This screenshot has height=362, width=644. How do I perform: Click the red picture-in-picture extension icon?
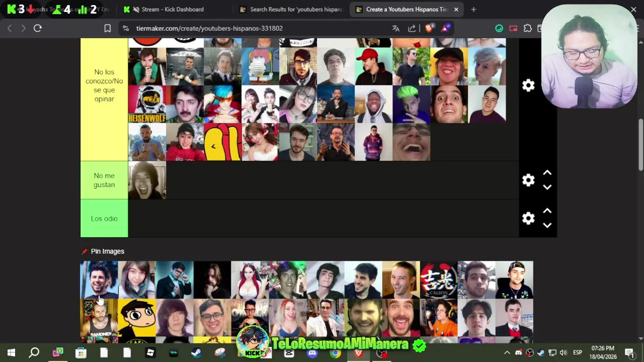tap(513, 29)
